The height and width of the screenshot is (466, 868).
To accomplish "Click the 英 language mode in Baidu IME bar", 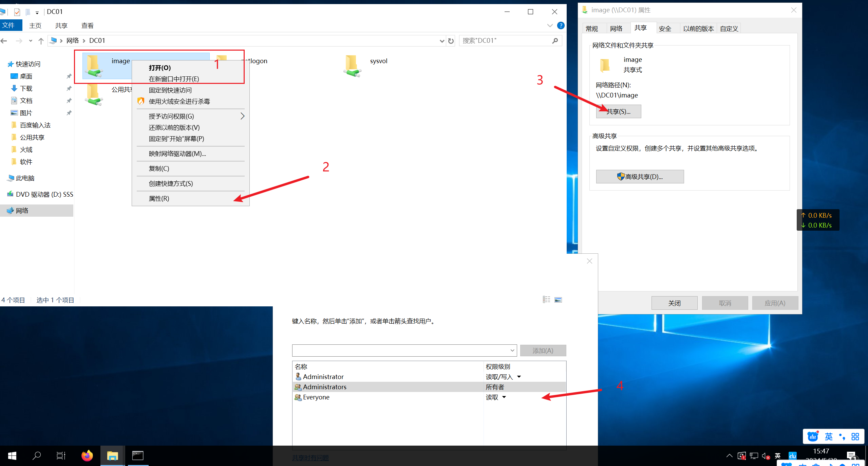I will (829, 436).
